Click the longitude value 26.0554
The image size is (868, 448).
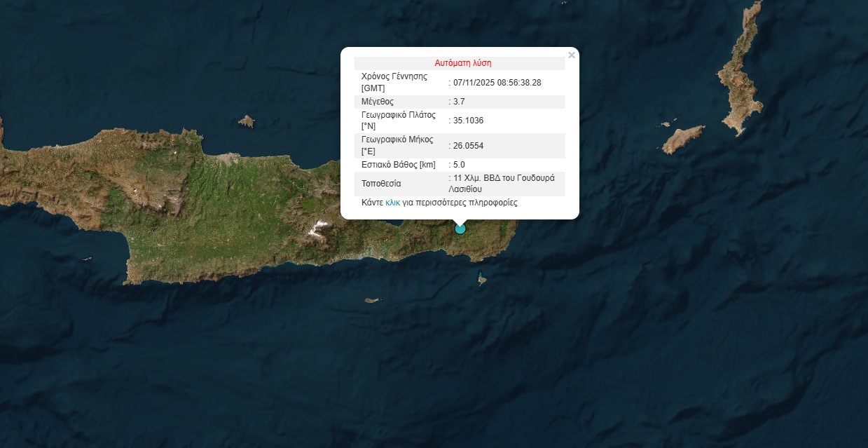(468, 146)
